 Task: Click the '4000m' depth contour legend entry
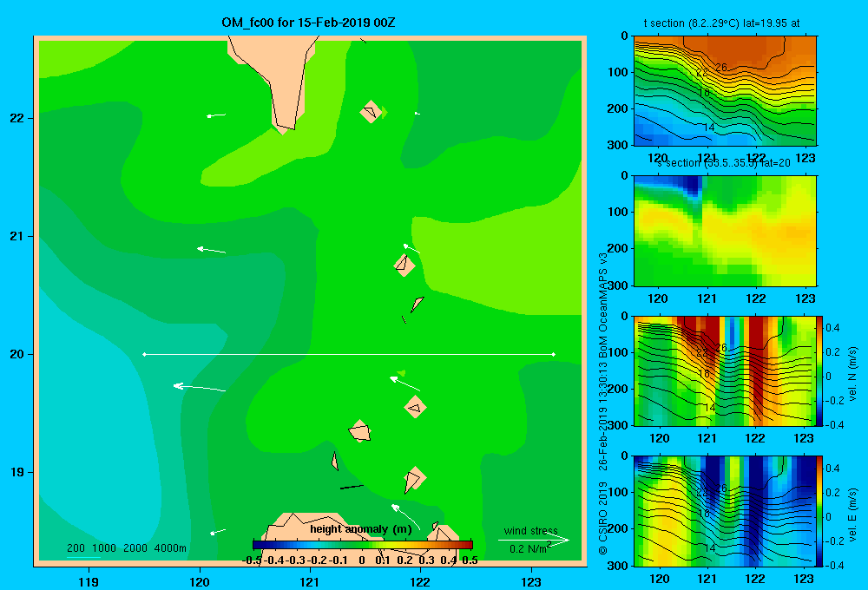[170, 548]
